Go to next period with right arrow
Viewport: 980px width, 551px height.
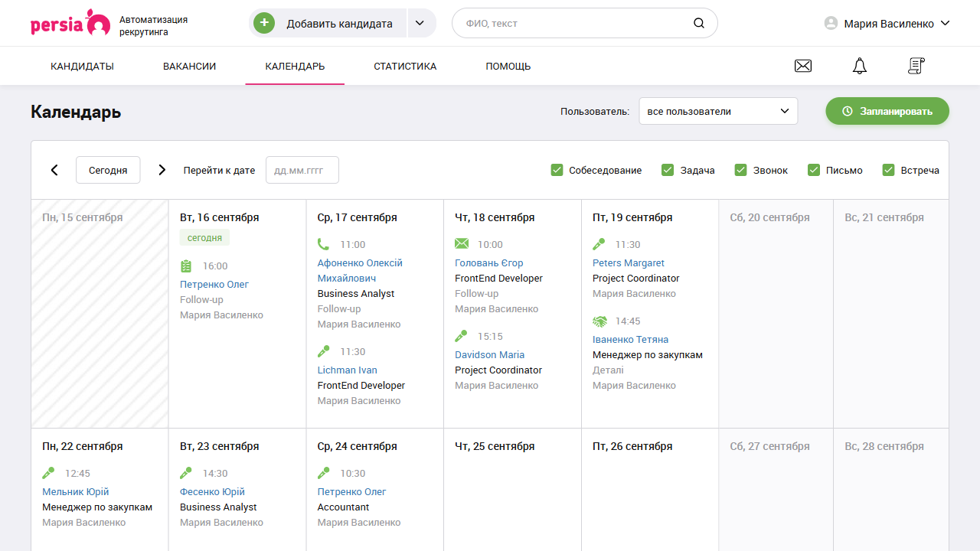162,170
